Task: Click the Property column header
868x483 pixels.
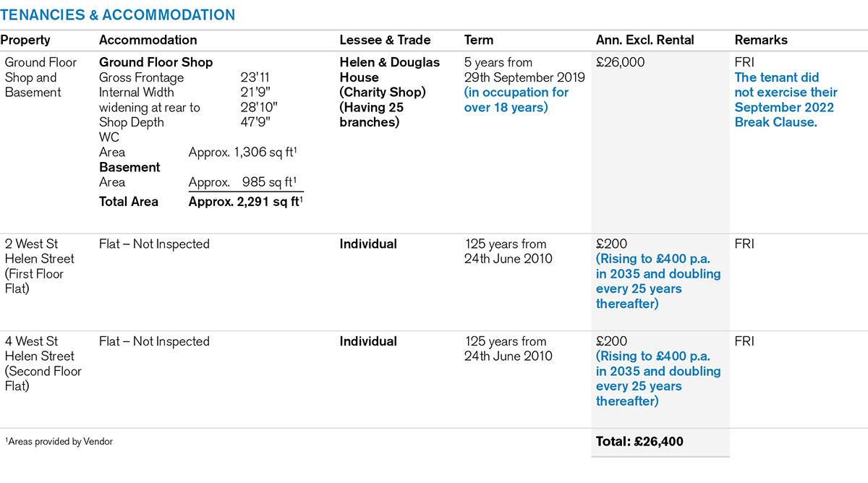Action: click(25, 40)
